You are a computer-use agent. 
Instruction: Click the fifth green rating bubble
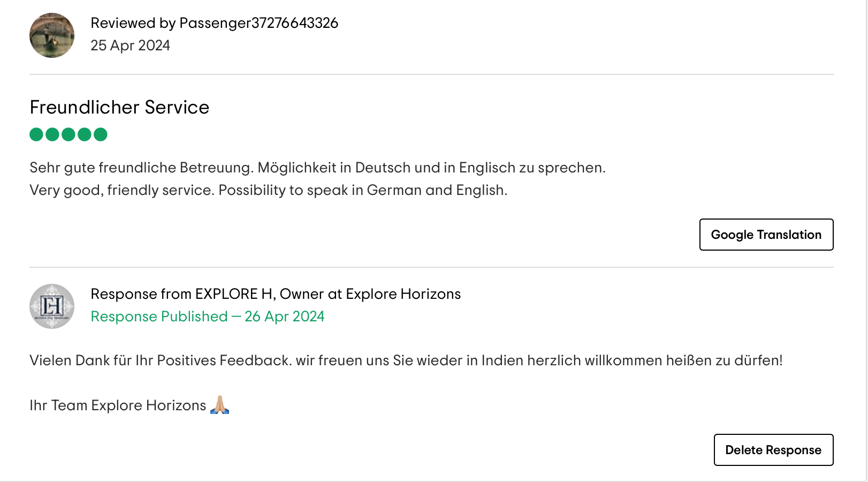tap(101, 134)
